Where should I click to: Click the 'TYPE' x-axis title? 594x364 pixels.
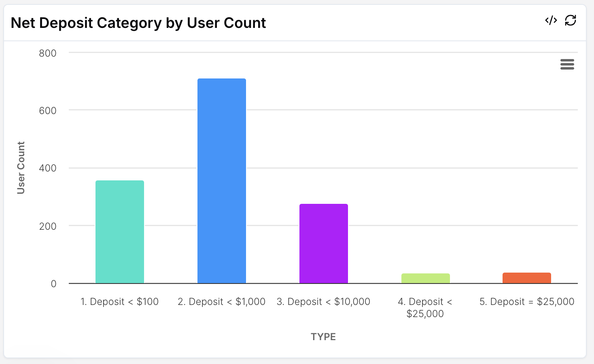pos(323,337)
